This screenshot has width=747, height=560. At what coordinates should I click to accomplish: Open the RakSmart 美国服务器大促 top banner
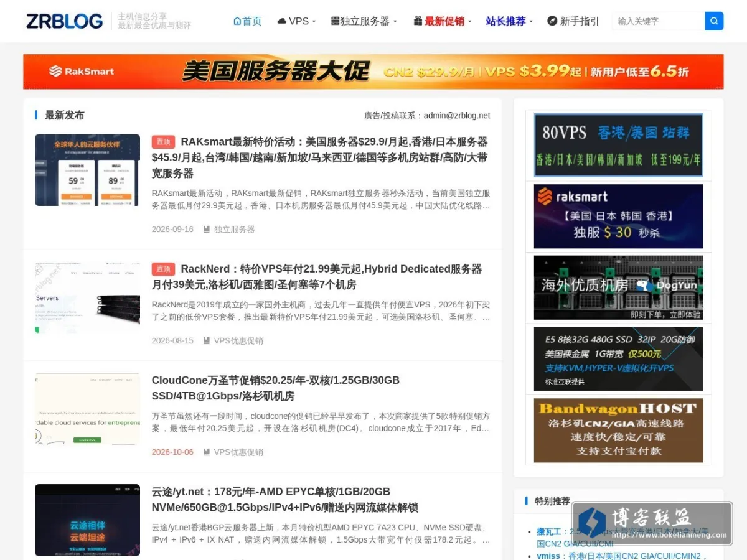tap(374, 72)
